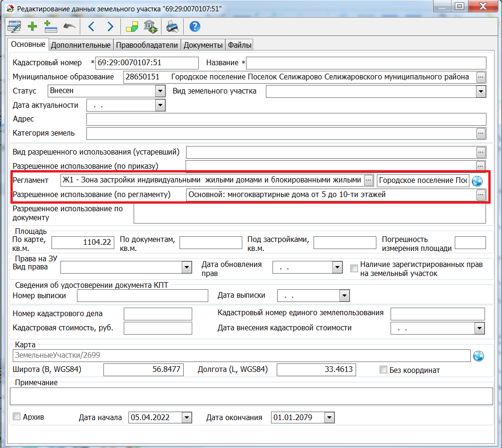The image size is (502, 448).
Task: Click the edit form icon with pencil
Action: pyautogui.click(x=14, y=27)
